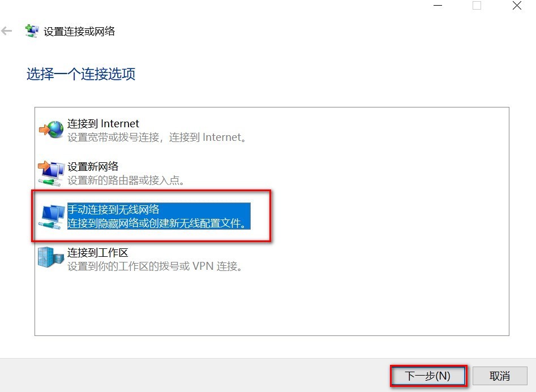Choose 手动连接到无线网络 option title
Screen dimensions: 536x392
click(113, 209)
